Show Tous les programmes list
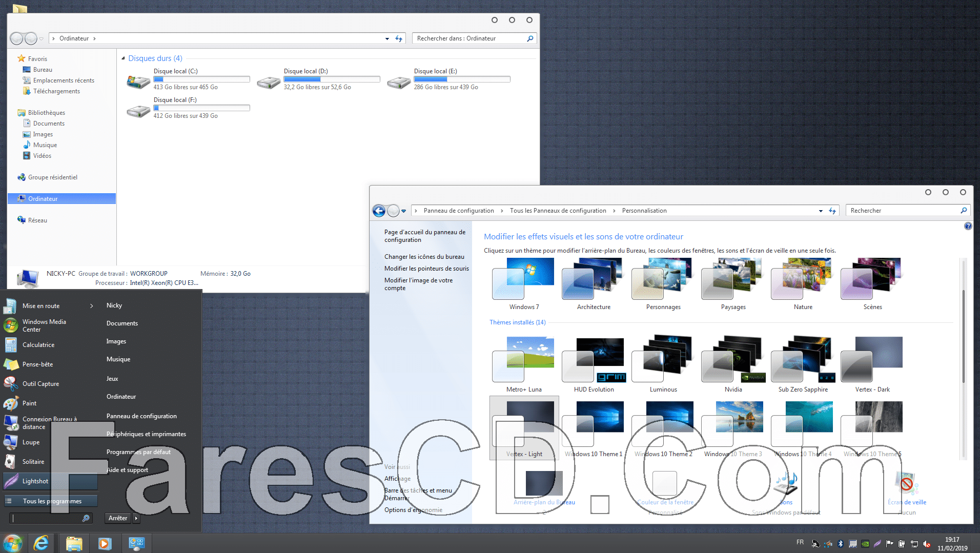The height and width of the screenshot is (553, 980). [x=50, y=501]
